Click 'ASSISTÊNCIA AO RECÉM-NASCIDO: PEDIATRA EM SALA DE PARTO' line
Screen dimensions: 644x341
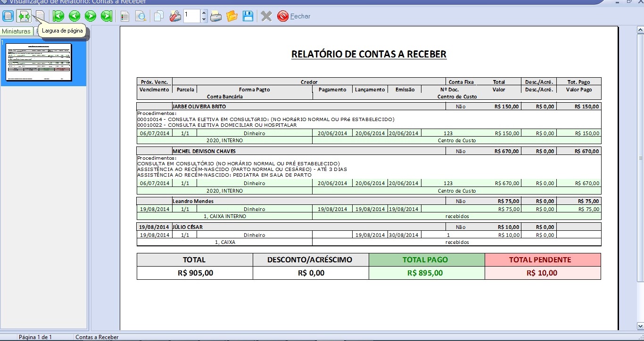click(224, 175)
